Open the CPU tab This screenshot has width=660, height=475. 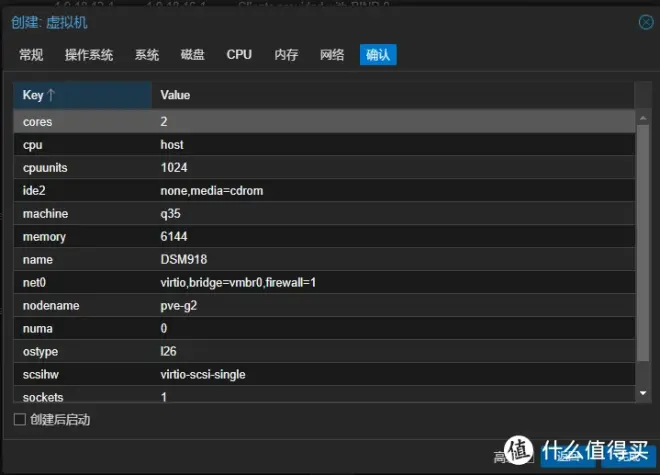point(239,55)
